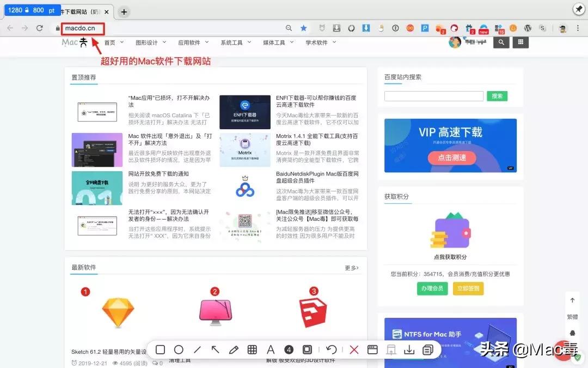This screenshot has height=368, width=588.
Task: Select the rectangle annotation tool
Action: coord(160,349)
